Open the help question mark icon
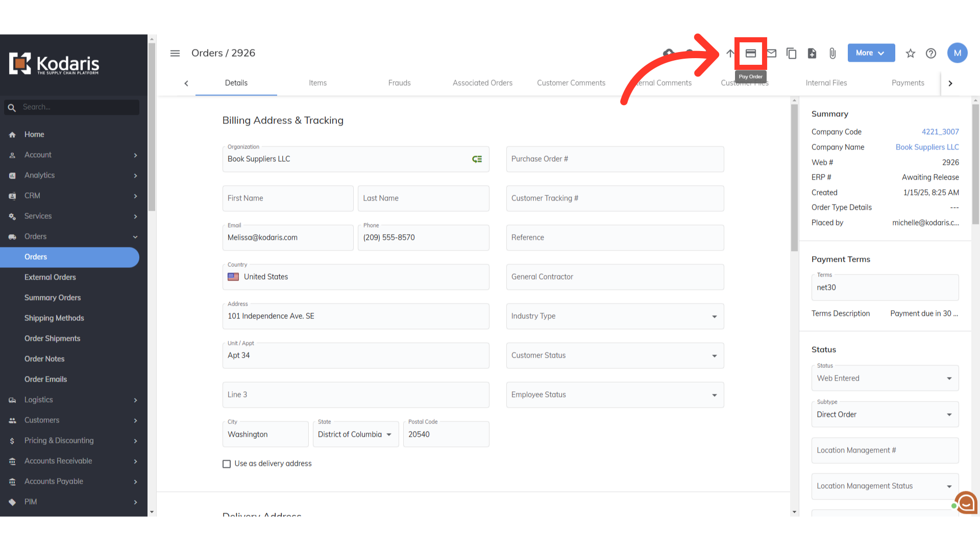The width and height of the screenshot is (980, 551). coord(931,53)
